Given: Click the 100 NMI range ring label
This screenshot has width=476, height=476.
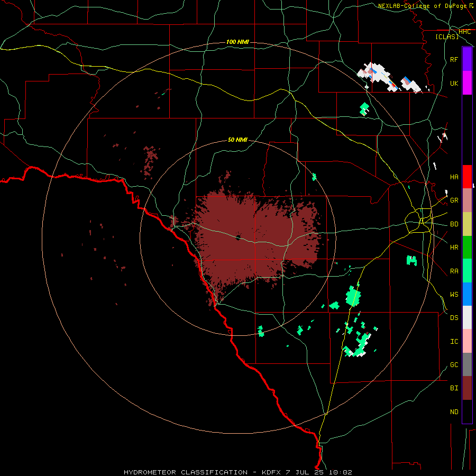Looking at the screenshot, I should point(237,42).
